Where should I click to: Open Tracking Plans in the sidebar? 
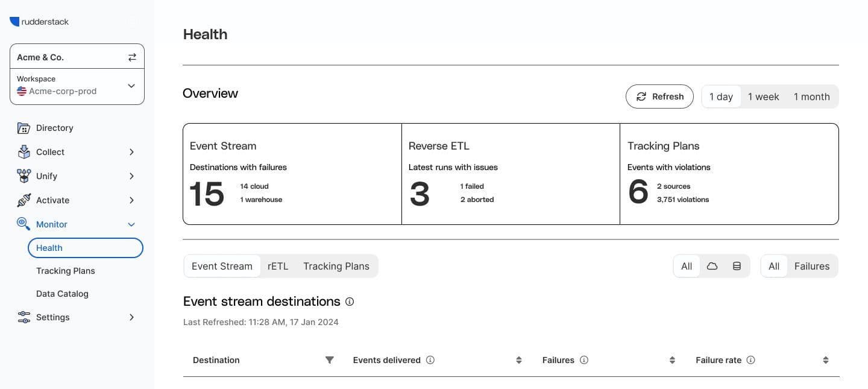coord(66,271)
